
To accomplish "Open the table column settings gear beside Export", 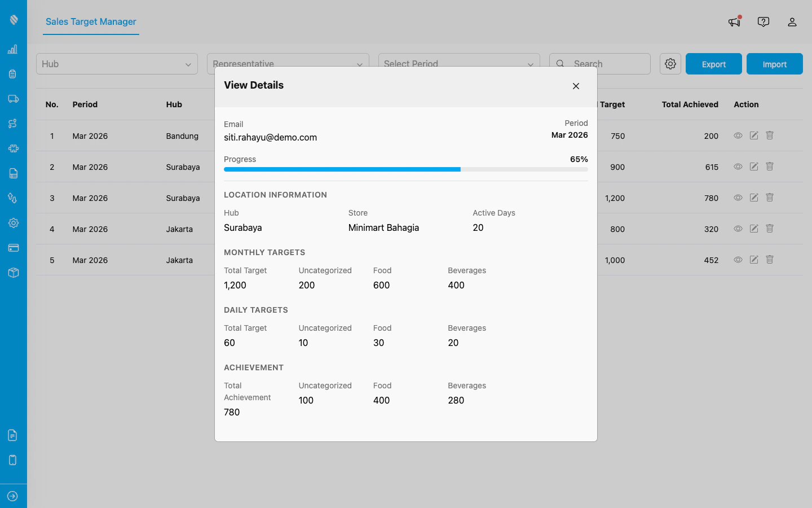I will 670,64.
